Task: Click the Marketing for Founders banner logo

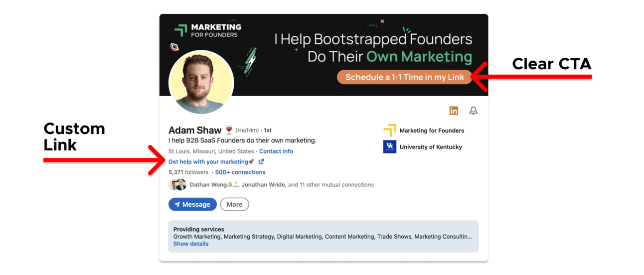Action: pyautogui.click(x=207, y=30)
